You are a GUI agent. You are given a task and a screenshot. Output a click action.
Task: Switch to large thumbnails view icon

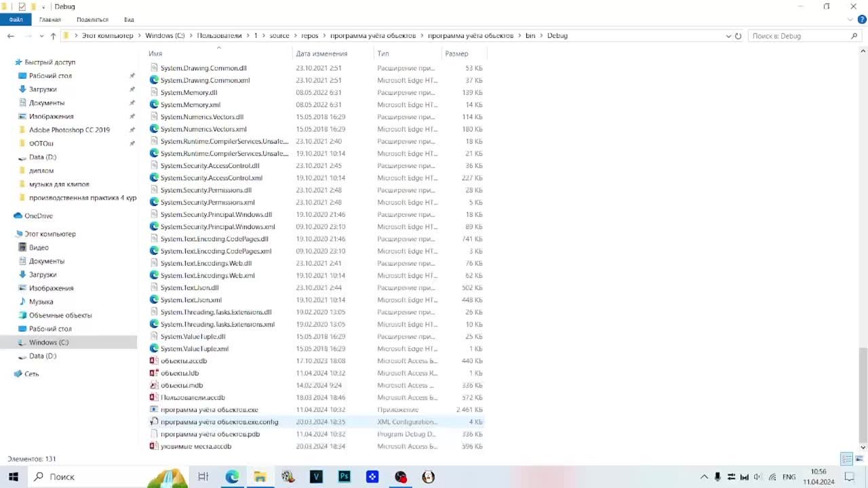(859, 459)
